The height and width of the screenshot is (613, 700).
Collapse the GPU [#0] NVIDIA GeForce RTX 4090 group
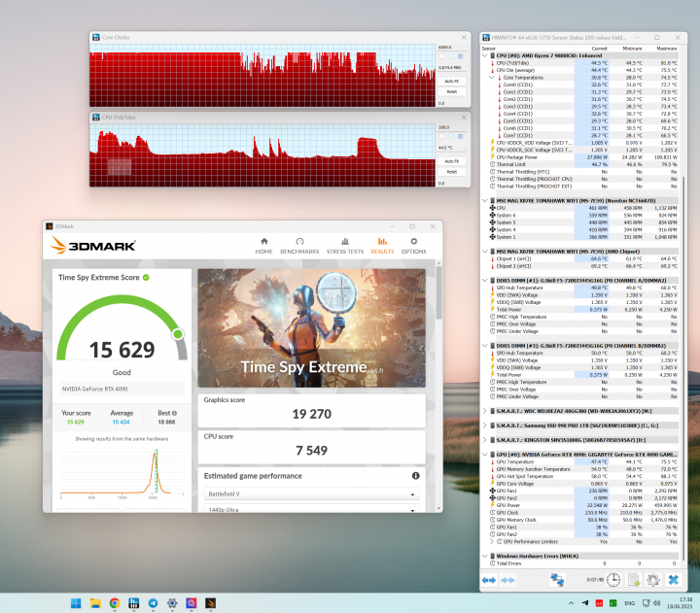pyautogui.click(x=485, y=455)
